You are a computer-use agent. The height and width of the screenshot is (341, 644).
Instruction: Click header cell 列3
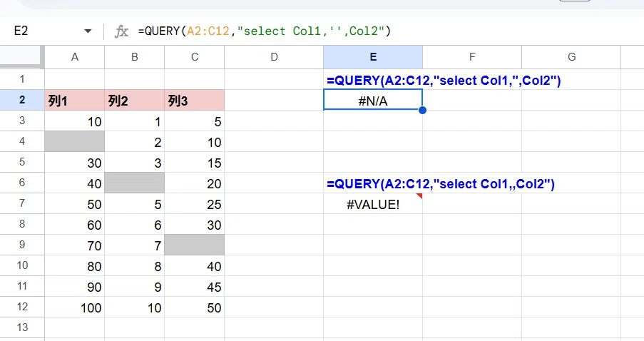click(195, 101)
